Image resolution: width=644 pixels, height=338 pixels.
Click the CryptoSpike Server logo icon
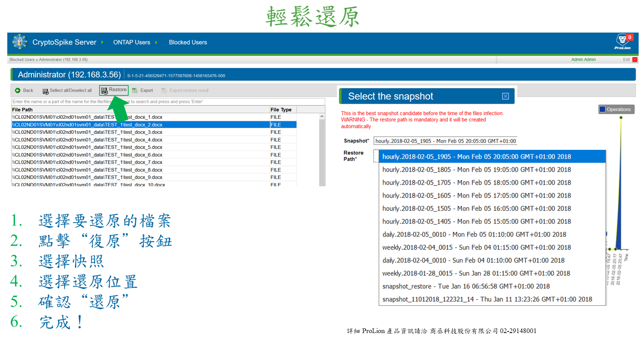point(20,42)
